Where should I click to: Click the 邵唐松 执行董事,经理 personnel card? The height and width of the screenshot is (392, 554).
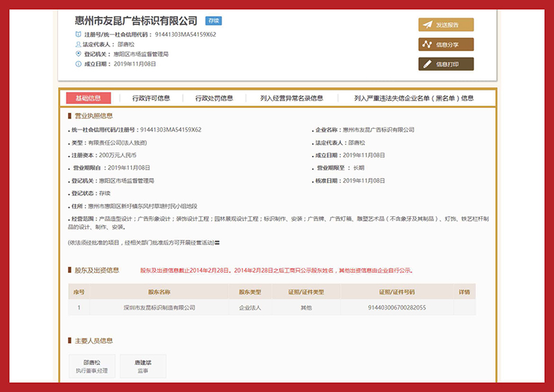[92, 366]
